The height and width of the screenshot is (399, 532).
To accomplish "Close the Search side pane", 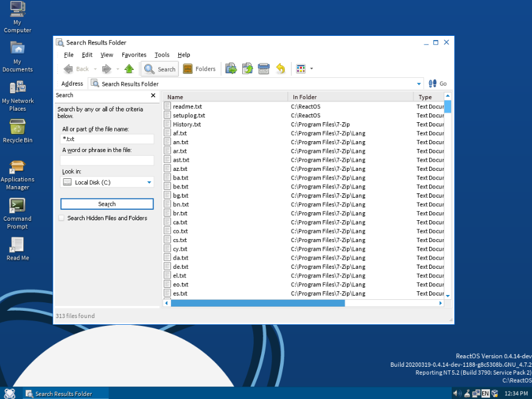I will (x=153, y=95).
